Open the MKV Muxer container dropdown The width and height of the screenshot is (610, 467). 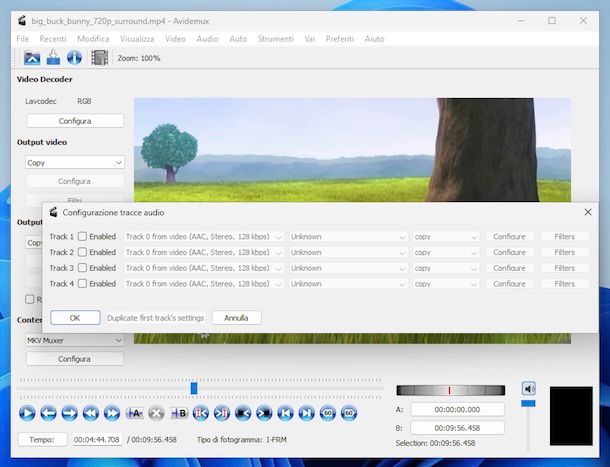75,341
